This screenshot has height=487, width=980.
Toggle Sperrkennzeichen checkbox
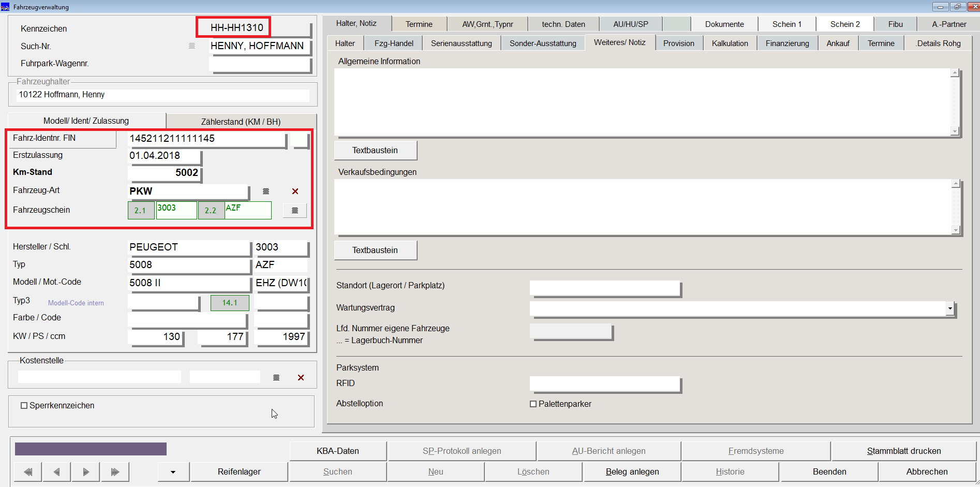click(24, 406)
